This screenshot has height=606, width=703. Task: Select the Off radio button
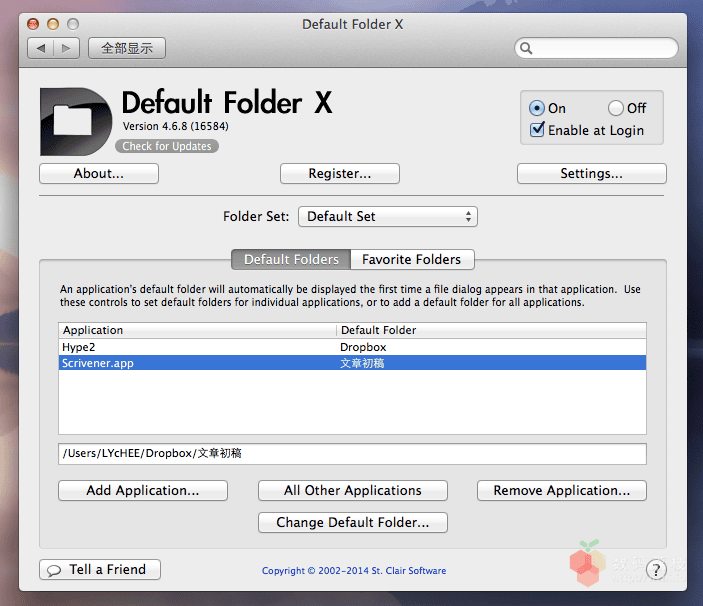pos(616,108)
